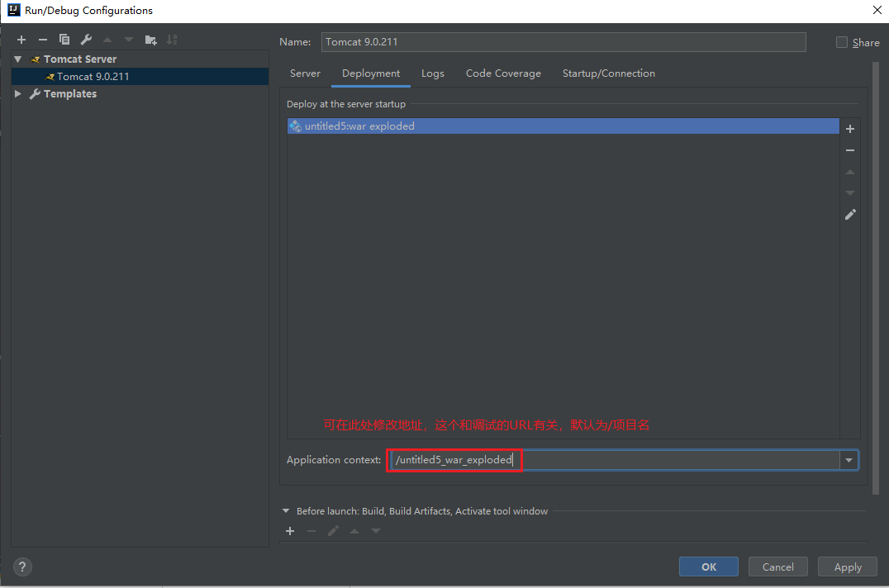This screenshot has width=889, height=588.
Task: Add artifact to deploy at server startup
Action: click(850, 129)
